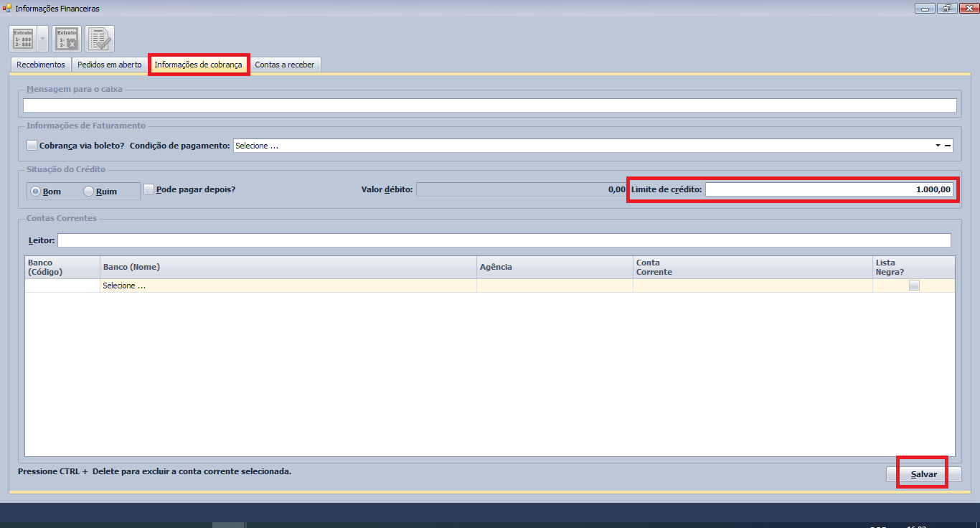Click the Agência cell in first row
The height and width of the screenshot is (528, 980).
click(x=555, y=286)
